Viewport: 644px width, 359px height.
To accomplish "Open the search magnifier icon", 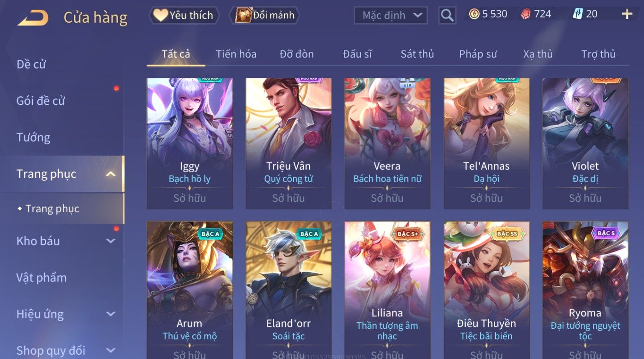I will [x=447, y=15].
